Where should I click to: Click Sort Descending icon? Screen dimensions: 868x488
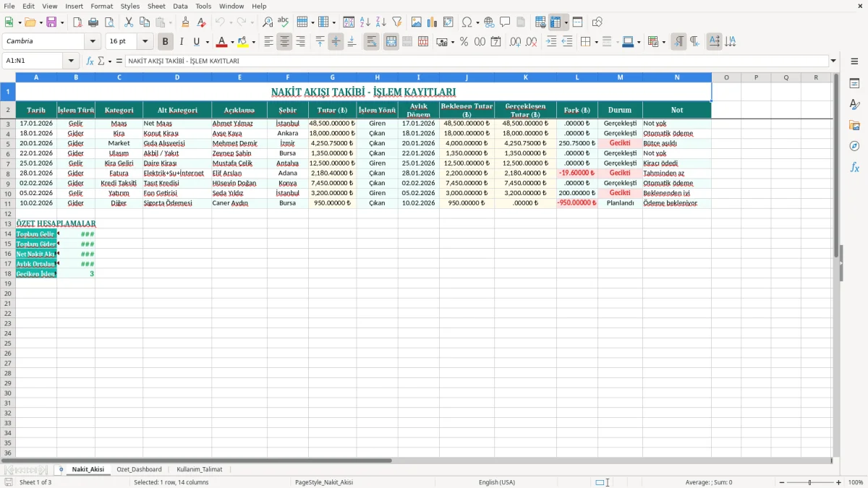[x=380, y=22]
